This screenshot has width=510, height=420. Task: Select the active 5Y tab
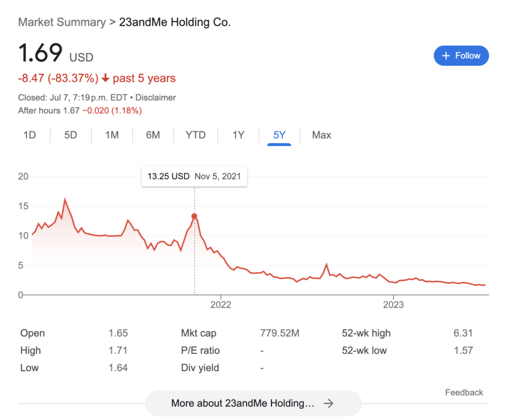(x=279, y=135)
